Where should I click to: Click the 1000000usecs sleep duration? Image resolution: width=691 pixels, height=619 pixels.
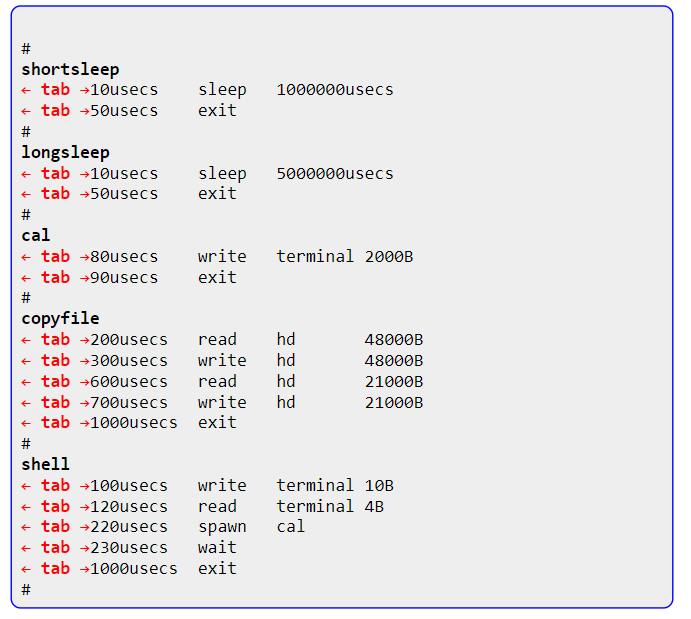[x=335, y=90]
